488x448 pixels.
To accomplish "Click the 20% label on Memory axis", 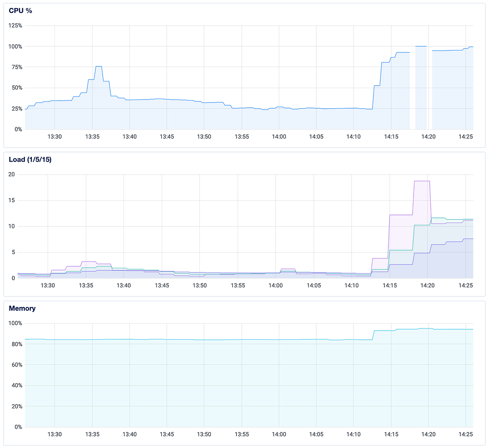I will click(17, 407).
